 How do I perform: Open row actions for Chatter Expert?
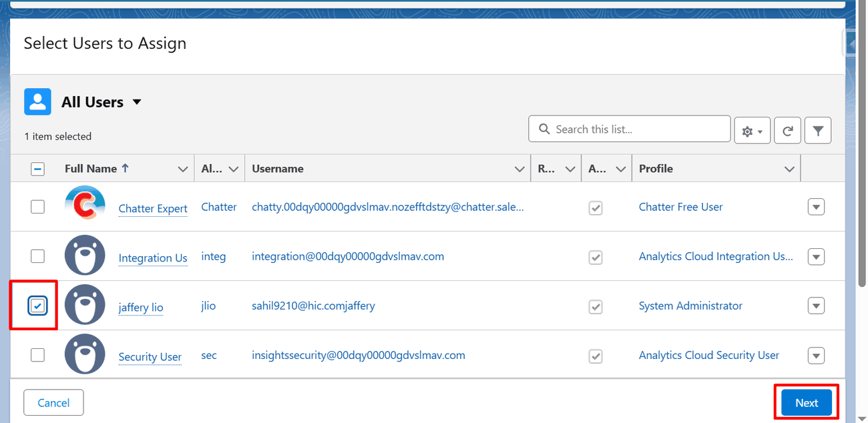(816, 207)
